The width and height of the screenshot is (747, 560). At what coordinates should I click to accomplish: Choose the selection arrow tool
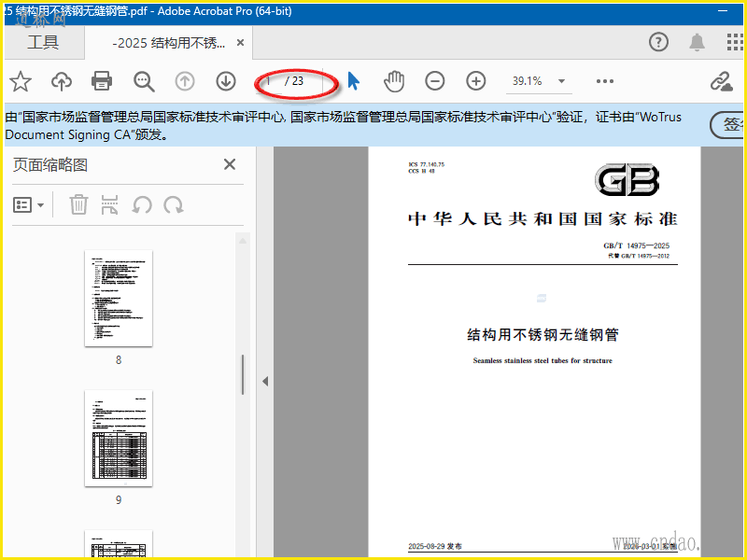pos(354,81)
